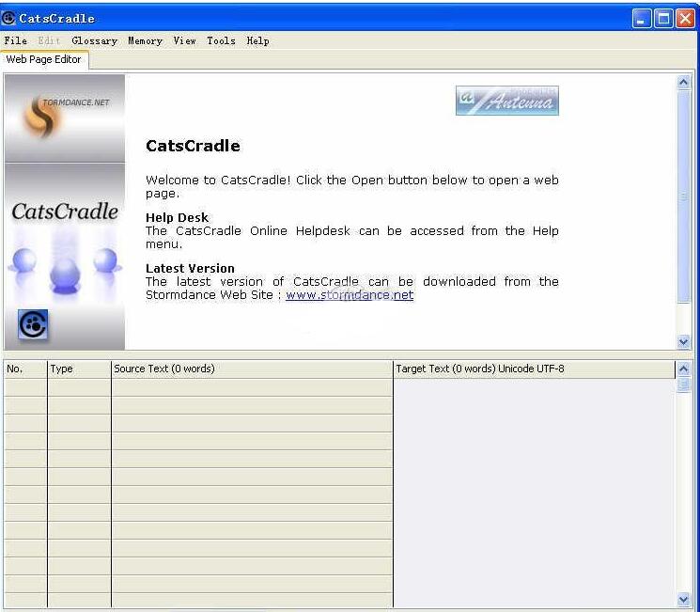Image resolution: width=700 pixels, height=612 pixels.
Task: Click the CatsCradle cat-face icon in sidebar
Action: tap(33, 324)
